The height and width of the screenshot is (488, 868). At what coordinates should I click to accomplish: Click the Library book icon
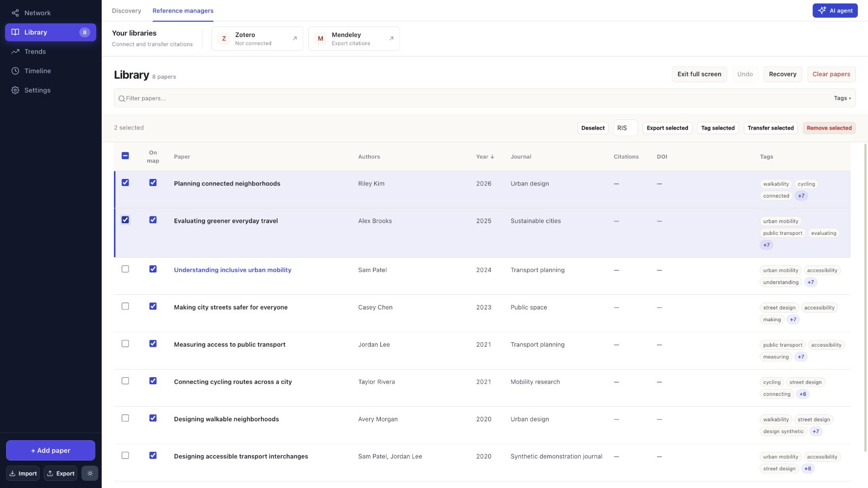click(x=15, y=32)
